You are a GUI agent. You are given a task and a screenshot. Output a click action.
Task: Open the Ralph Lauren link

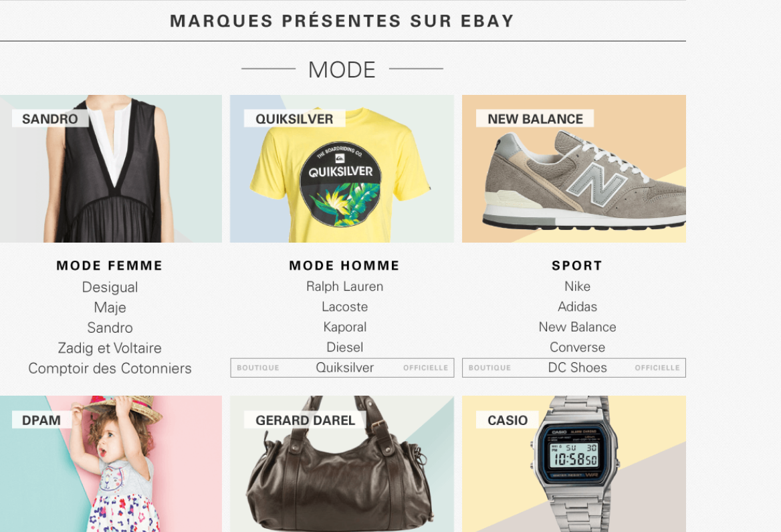[344, 287]
